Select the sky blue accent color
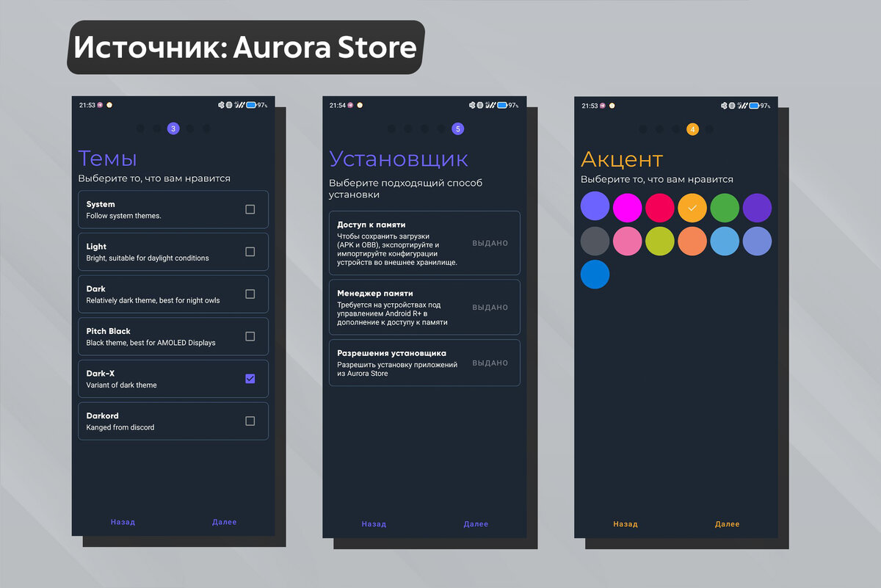Viewport: 881px width, 588px height. (725, 241)
